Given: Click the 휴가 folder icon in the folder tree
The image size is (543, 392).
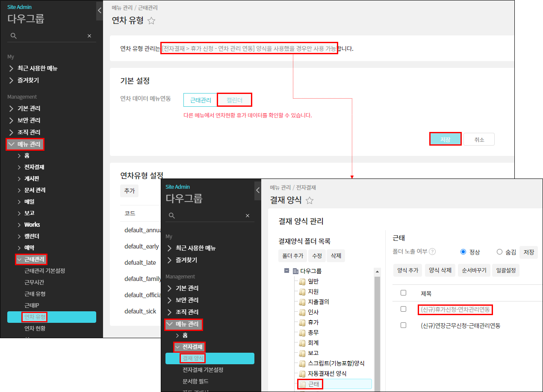Looking at the screenshot, I should click(x=302, y=322).
